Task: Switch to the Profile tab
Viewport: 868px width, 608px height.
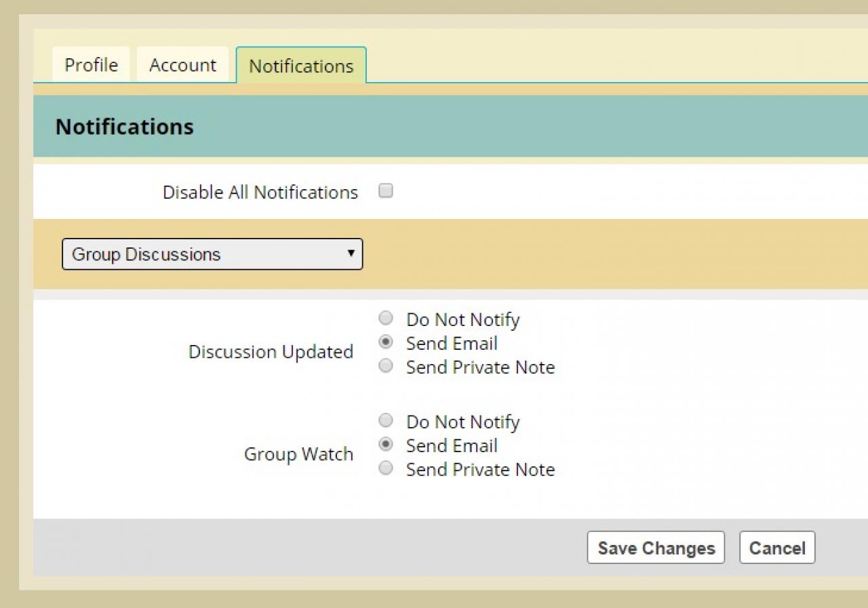Action: click(91, 65)
